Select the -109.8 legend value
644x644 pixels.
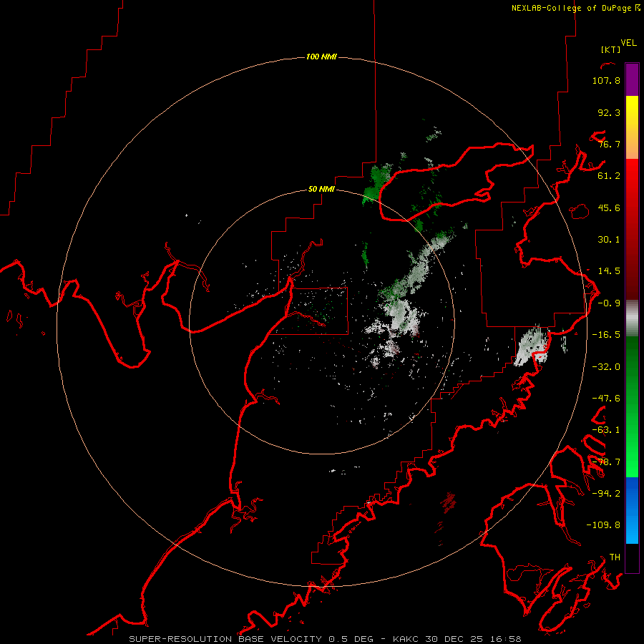click(603, 525)
